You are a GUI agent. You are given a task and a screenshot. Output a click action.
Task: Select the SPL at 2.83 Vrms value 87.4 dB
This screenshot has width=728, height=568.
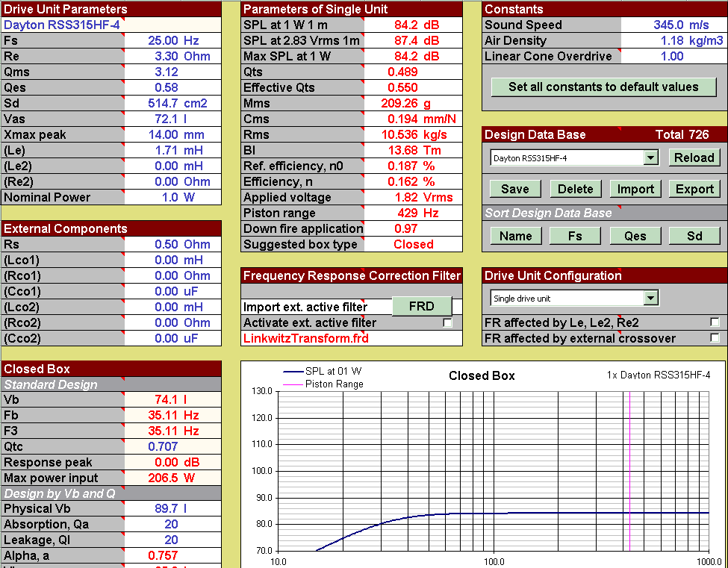[413, 40]
